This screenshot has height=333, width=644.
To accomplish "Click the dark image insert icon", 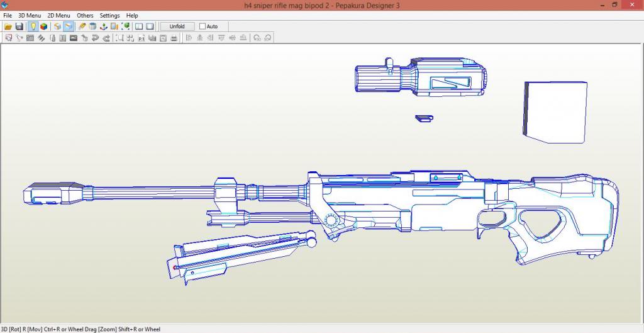I will (74, 38).
